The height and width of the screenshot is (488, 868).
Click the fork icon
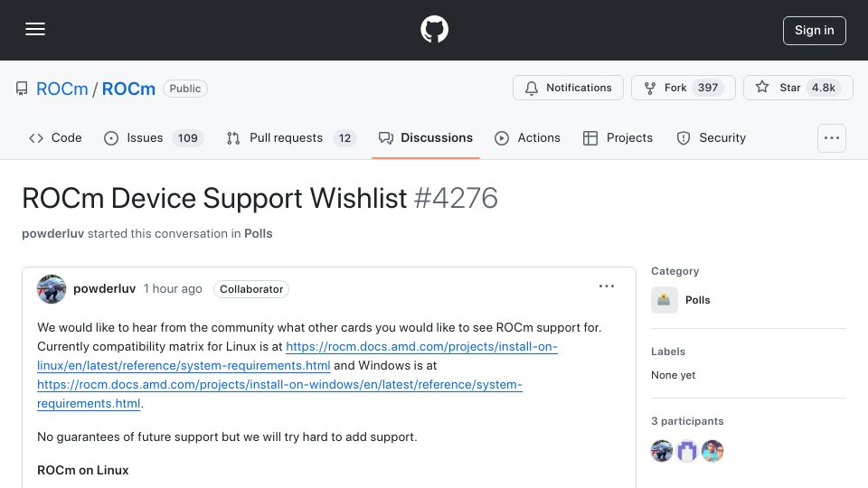[x=650, y=88]
